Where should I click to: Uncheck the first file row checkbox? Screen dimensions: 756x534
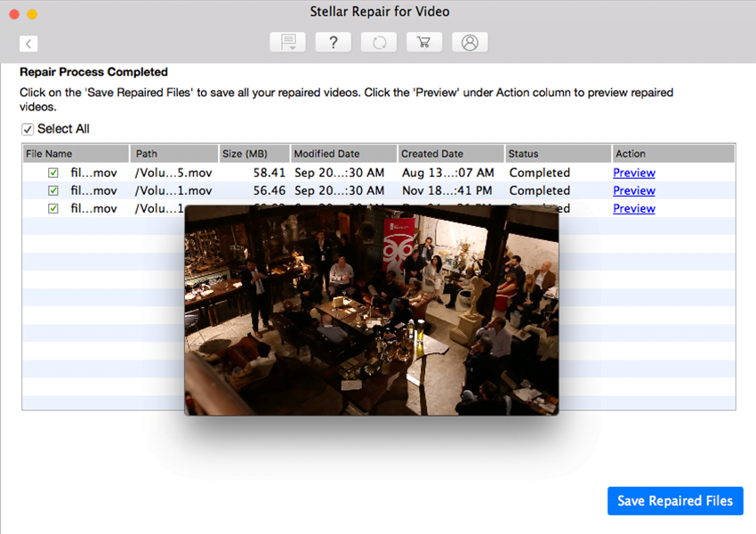click(x=53, y=173)
